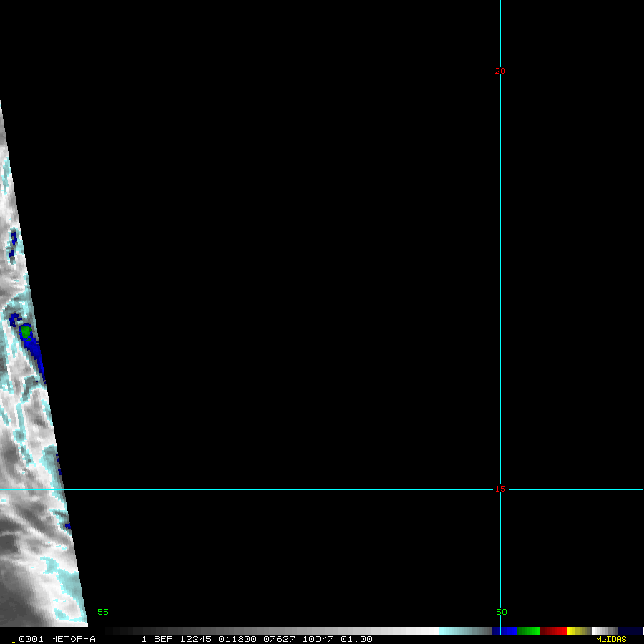Click the 0001 frame number

pos(31,639)
